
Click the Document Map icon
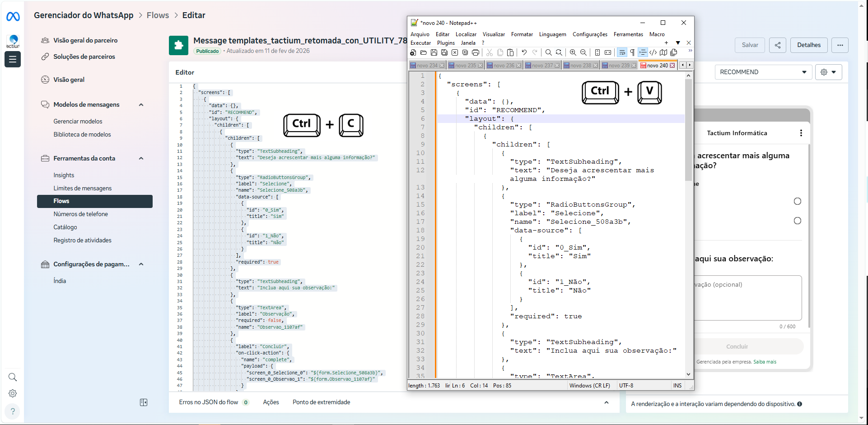click(x=663, y=52)
